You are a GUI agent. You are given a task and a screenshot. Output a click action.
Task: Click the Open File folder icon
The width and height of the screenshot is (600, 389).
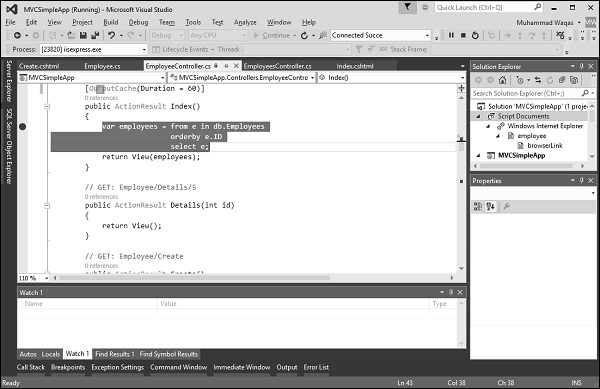(x=71, y=36)
